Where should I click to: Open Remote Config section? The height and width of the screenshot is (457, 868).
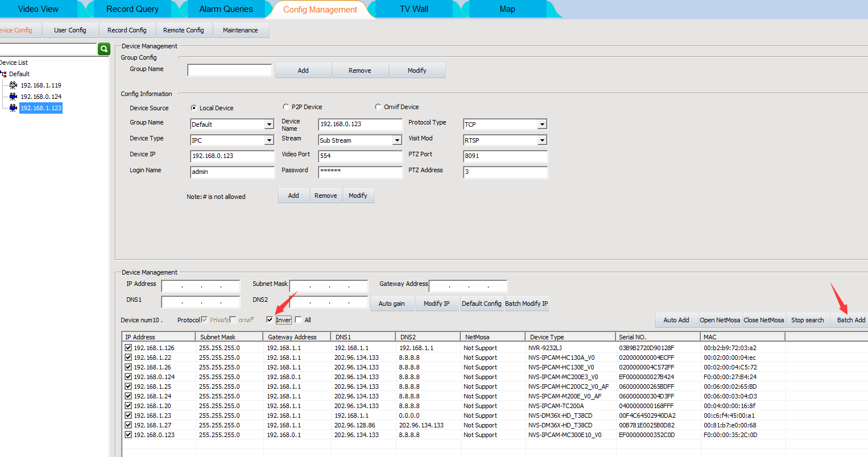[184, 30]
